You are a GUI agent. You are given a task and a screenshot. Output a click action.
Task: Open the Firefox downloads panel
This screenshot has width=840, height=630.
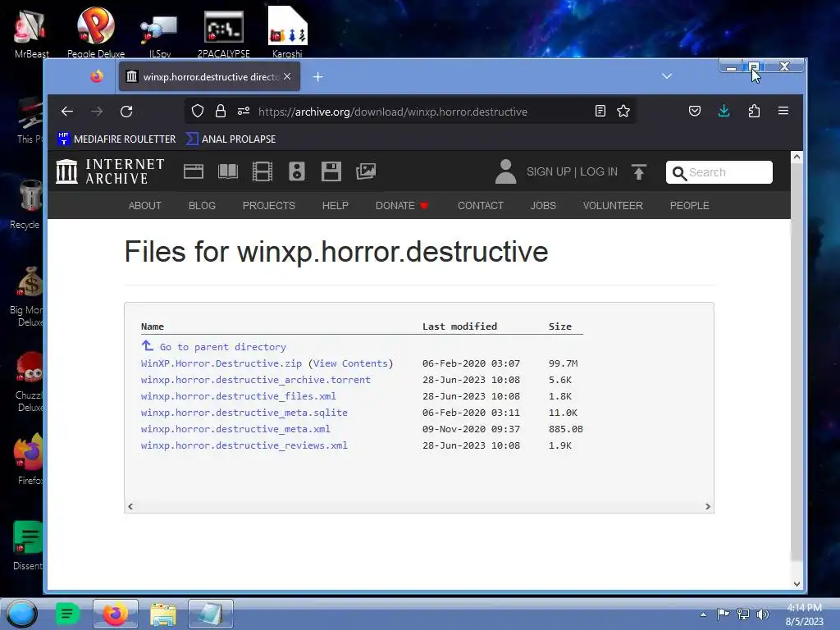[x=724, y=111]
